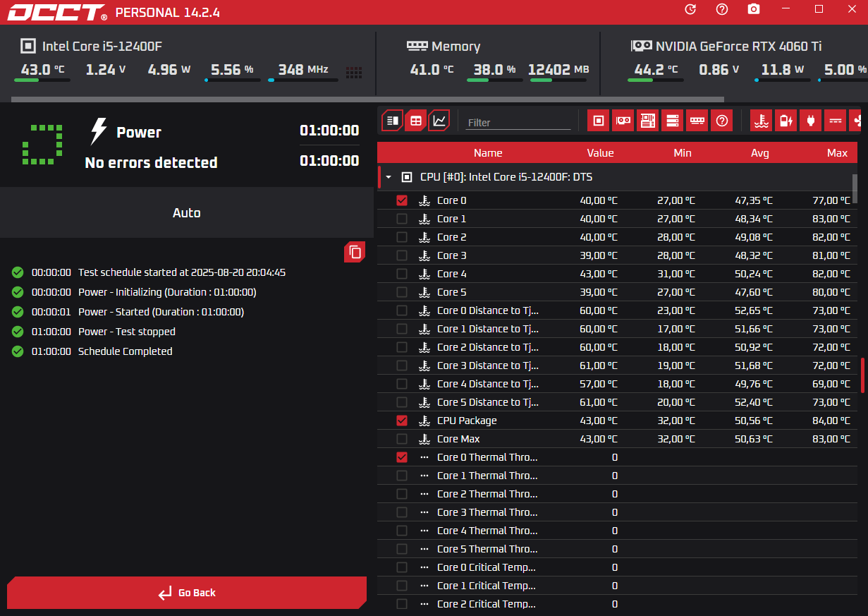
Task: Click the Auto mode bar
Action: pyautogui.click(x=187, y=212)
